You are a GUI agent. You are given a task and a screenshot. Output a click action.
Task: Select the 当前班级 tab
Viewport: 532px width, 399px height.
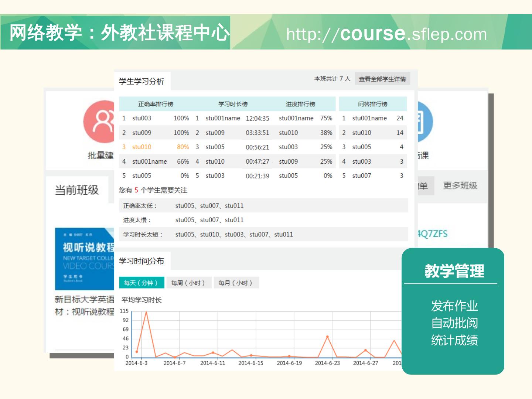[77, 190]
